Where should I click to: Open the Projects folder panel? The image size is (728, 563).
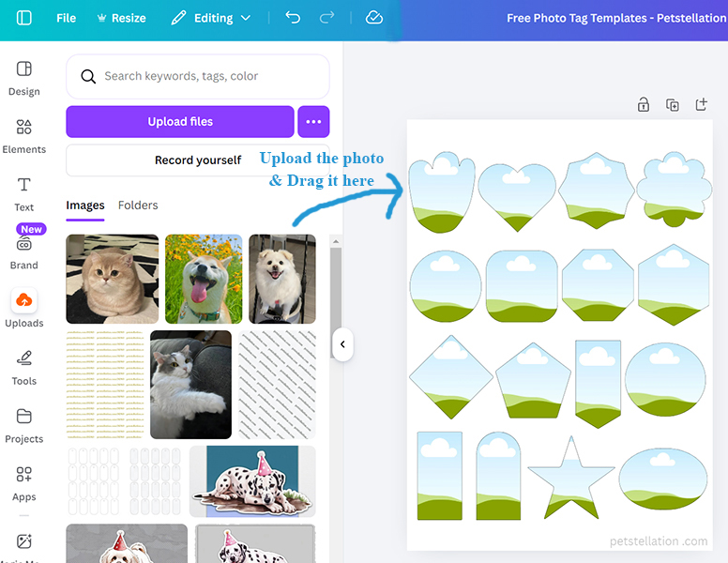click(24, 425)
